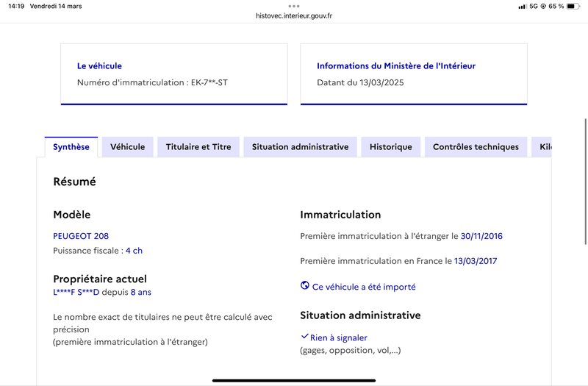
Task: Click the 8 ans ownership duration
Action: [140, 292]
